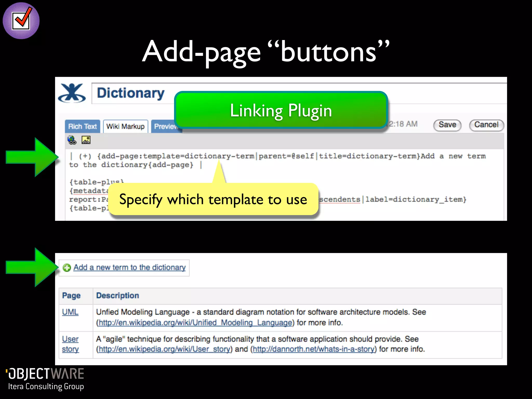Click the checkmark badge logo
The image size is (532, 399).
tap(21, 21)
